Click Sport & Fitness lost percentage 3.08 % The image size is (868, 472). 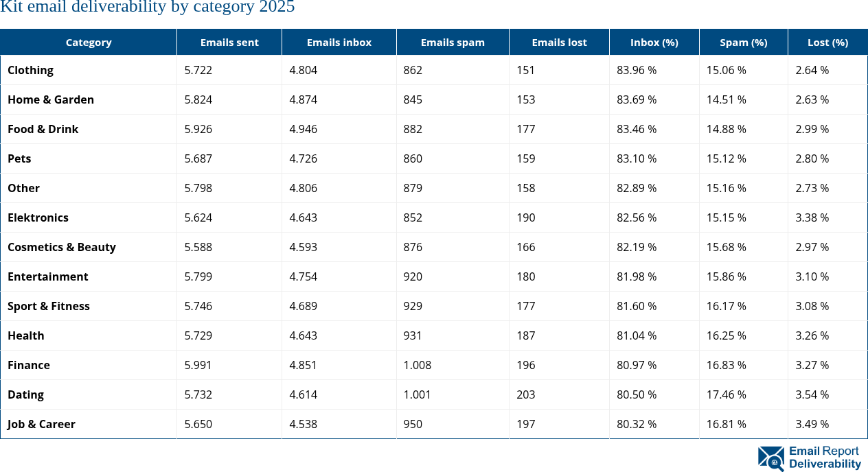pos(812,306)
